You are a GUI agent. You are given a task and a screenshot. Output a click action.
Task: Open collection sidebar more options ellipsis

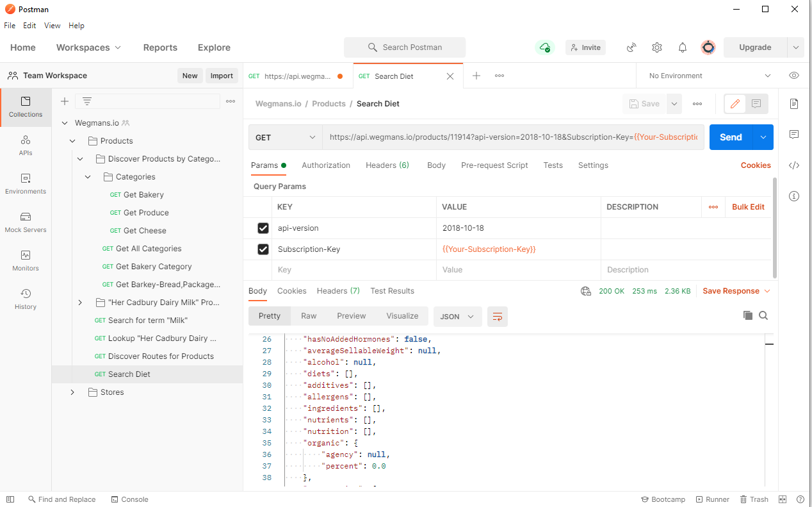click(x=231, y=101)
